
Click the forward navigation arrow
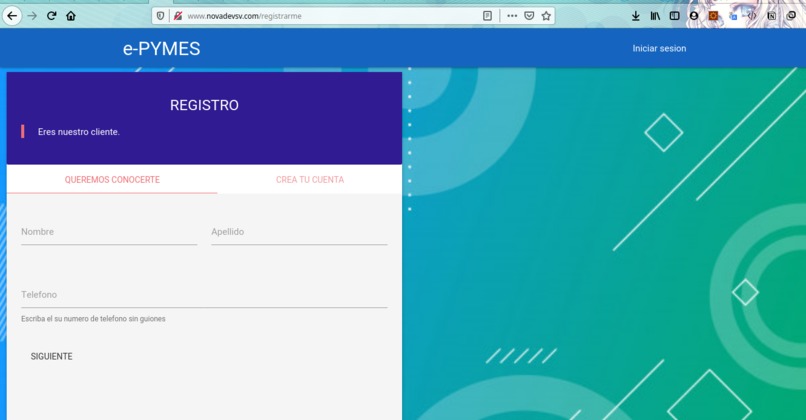(32, 16)
